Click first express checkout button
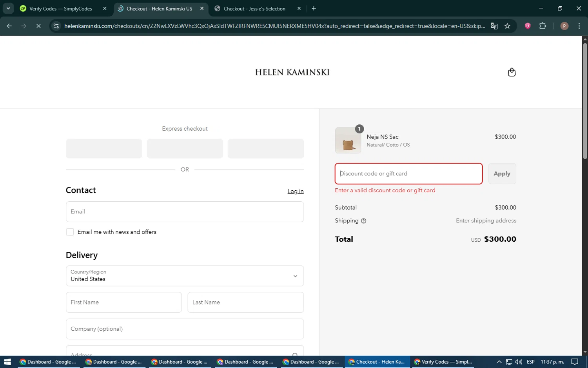Screen dimensions: 588x368 coord(104,148)
